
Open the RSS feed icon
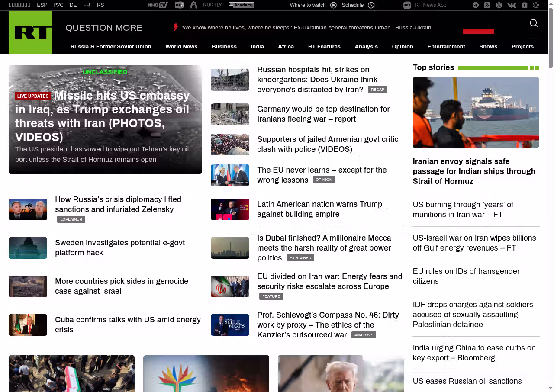point(487,5)
